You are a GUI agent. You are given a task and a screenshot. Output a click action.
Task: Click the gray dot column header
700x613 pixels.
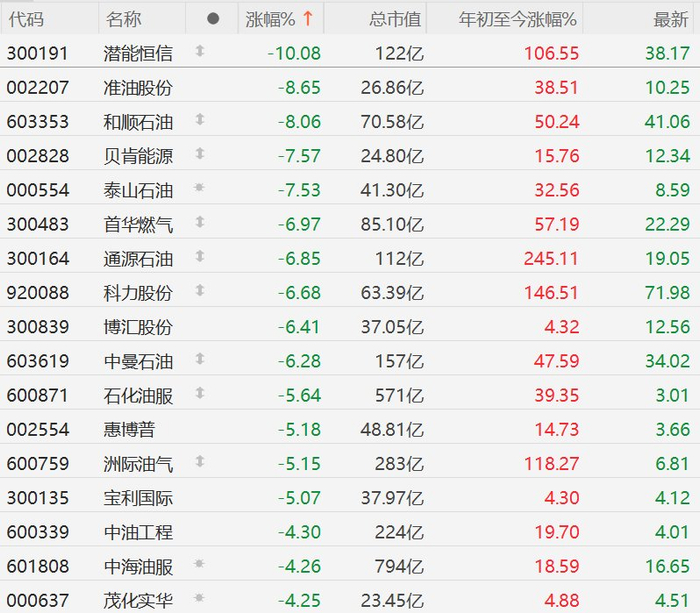point(213,18)
